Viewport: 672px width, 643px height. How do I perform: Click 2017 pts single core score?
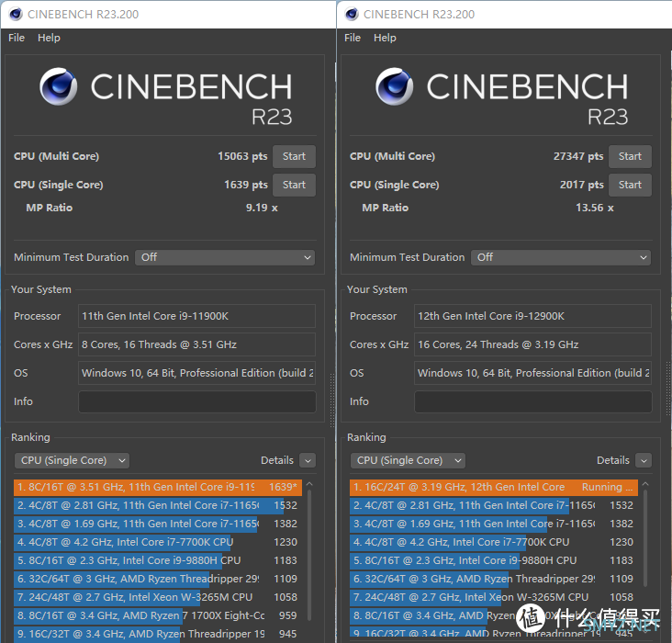(x=582, y=185)
